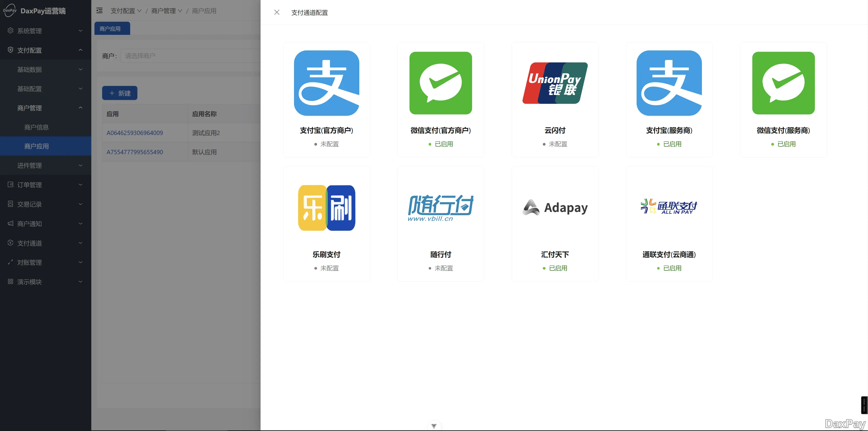
Task: Open the 乐刷支付 channel logo
Action: click(x=326, y=208)
